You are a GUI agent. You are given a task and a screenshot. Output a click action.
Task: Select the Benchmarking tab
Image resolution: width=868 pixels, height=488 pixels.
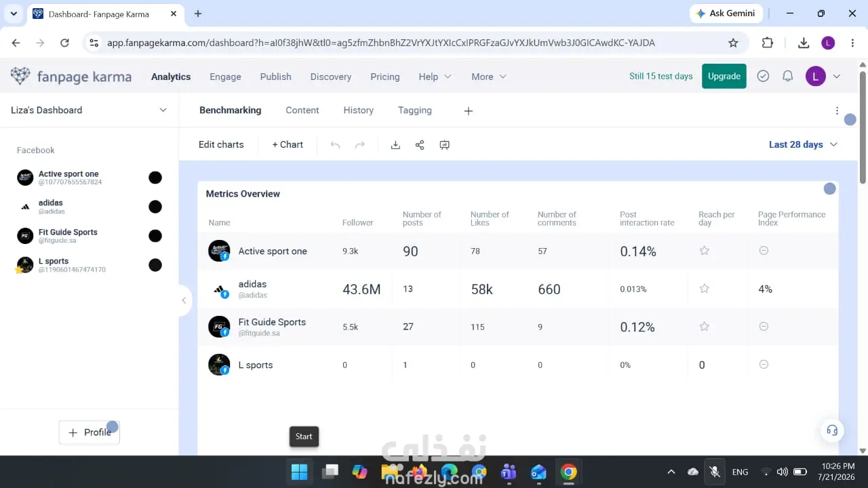231,110
